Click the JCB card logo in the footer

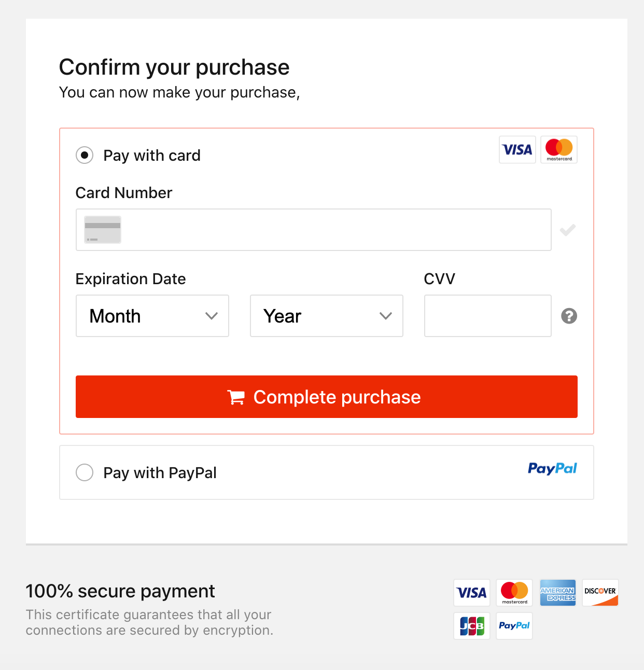472,626
